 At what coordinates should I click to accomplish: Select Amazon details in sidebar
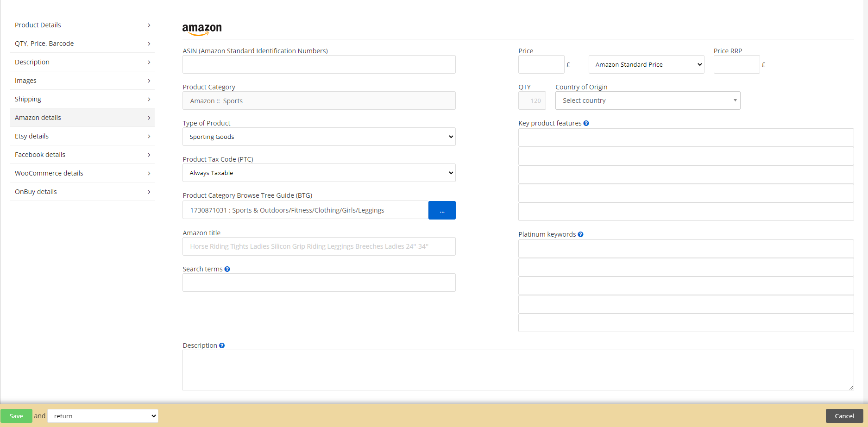(x=82, y=118)
